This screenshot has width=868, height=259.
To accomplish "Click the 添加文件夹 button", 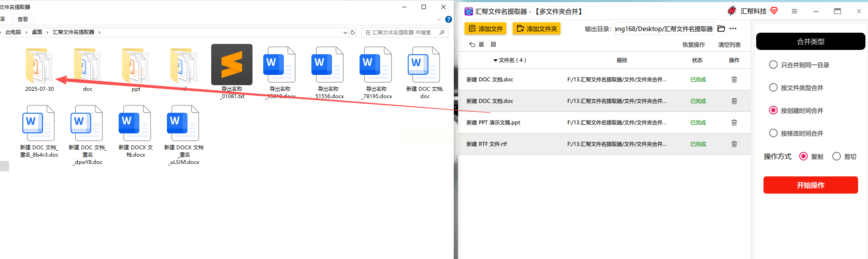I will (536, 29).
